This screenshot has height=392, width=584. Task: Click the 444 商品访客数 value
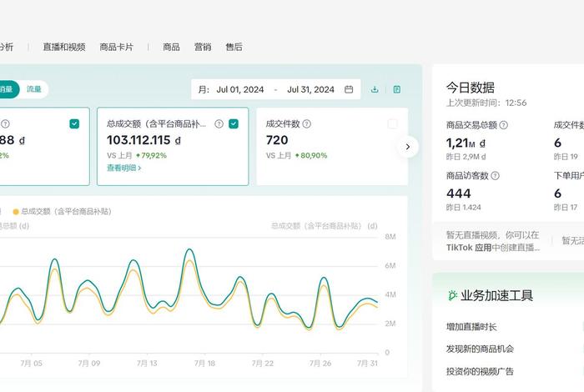pyautogui.click(x=459, y=193)
